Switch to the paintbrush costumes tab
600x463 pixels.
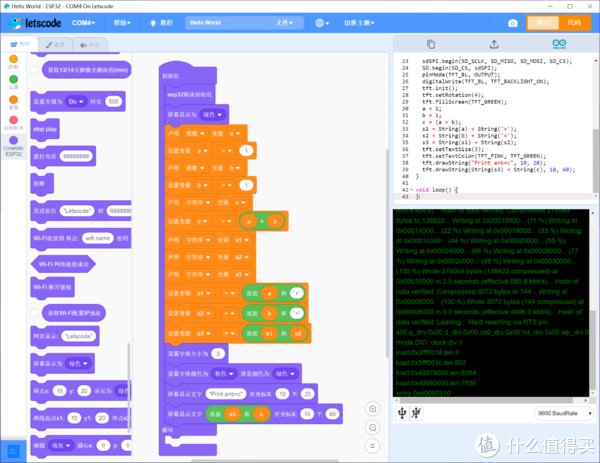pyautogui.click(x=55, y=45)
